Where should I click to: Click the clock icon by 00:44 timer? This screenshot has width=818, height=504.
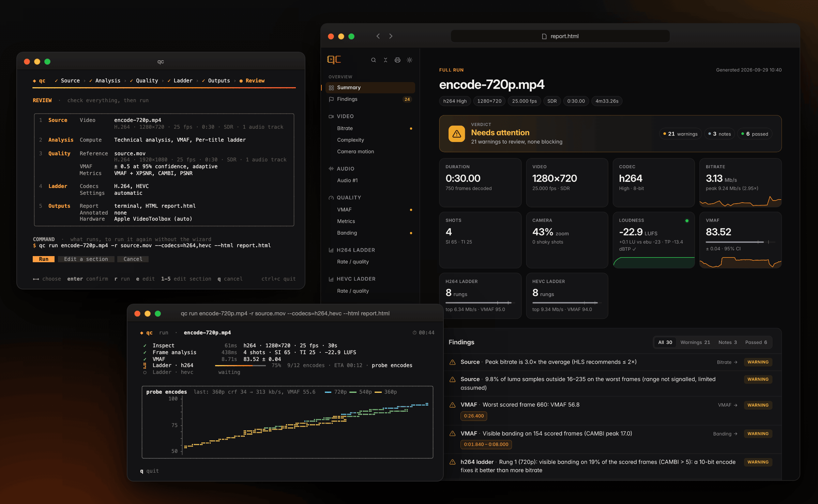[x=414, y=333]
